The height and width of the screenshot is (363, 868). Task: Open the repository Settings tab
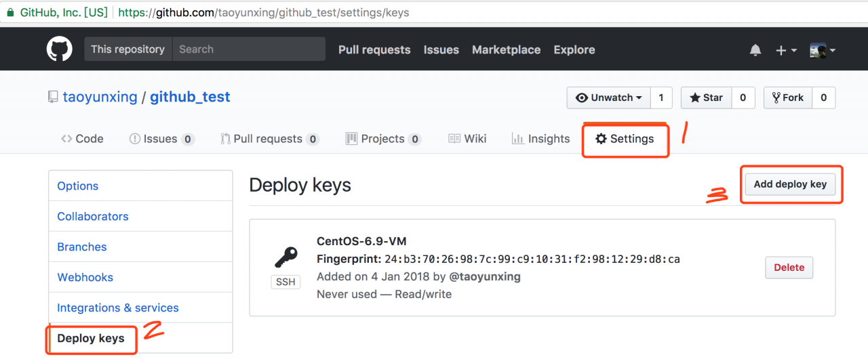point(625,139)
